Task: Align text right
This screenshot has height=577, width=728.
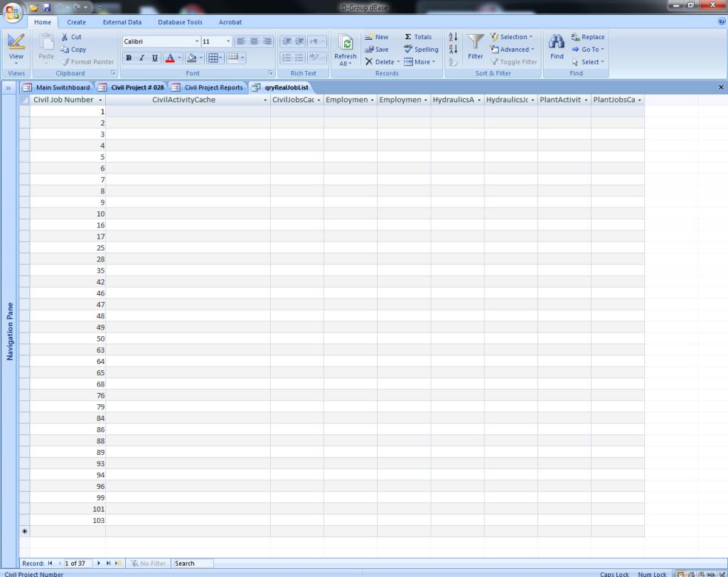Action: coord(267,41)
